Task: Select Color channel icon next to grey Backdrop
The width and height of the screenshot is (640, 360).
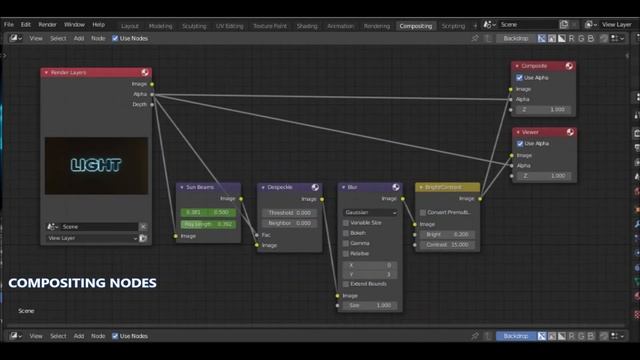Action: pos(552,38)
